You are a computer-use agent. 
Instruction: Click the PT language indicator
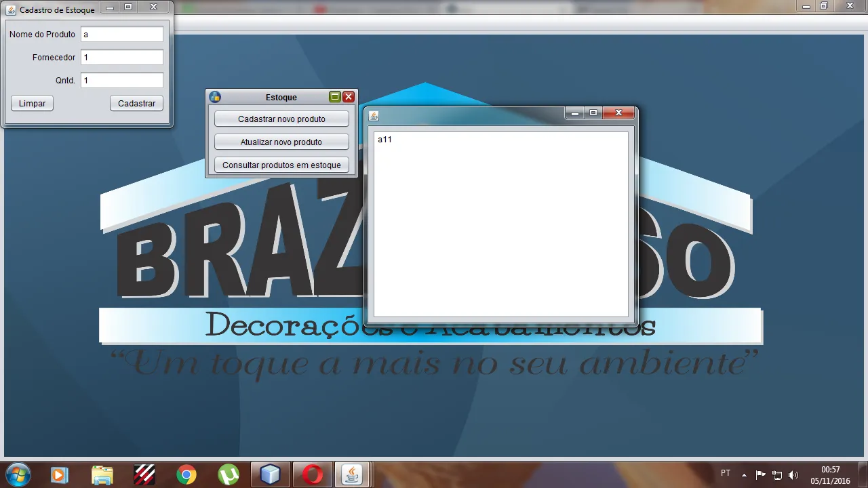click(x=726, y=474)
